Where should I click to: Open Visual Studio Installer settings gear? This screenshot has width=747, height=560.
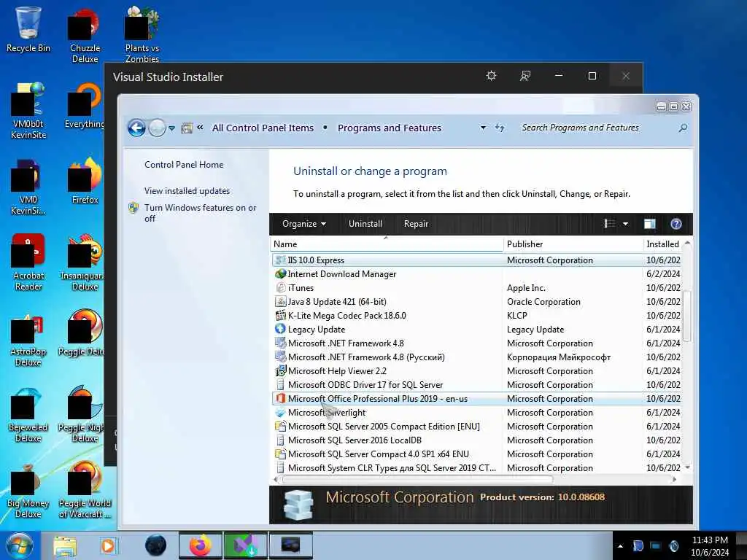coord(491,76)
